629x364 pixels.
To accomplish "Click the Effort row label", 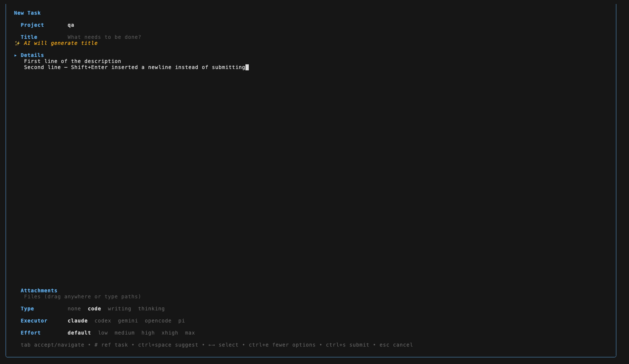I will (30, 333).
